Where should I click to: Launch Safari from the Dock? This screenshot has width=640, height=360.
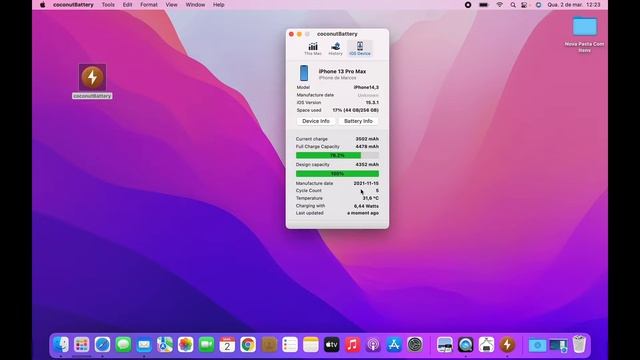102,345
